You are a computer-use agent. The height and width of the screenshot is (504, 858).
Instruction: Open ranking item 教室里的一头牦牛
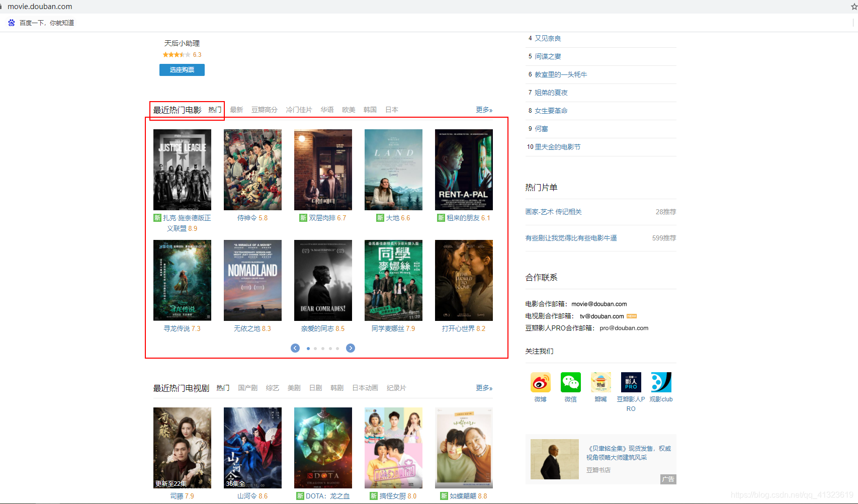561,74
